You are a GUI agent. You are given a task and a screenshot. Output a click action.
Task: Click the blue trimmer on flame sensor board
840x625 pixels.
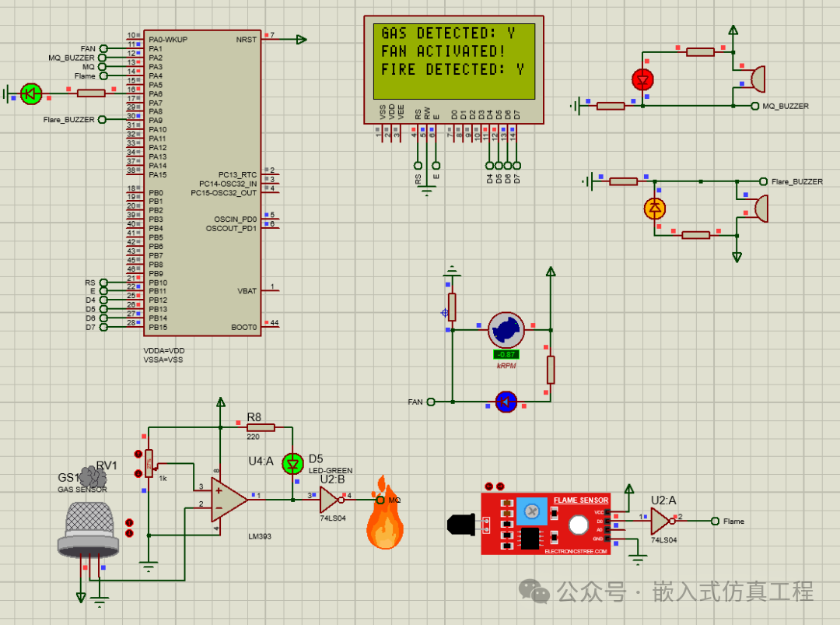coord(531,511)
